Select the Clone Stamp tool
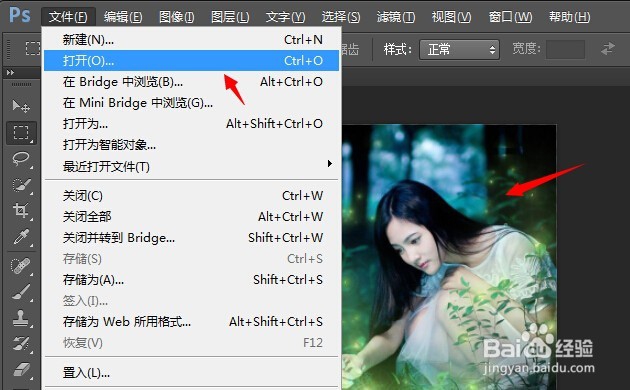 point(21,318)
